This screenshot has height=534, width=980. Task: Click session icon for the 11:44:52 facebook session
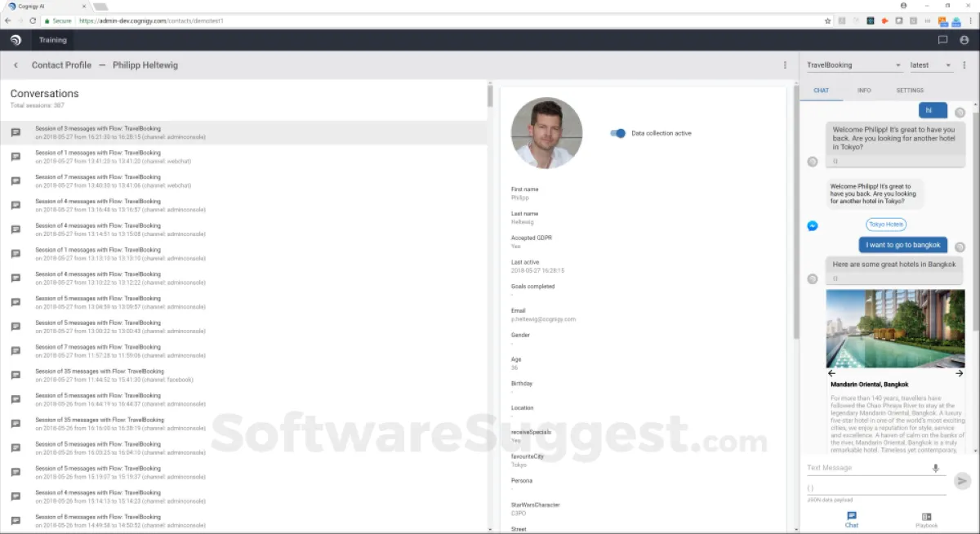click(x=16, y=376)
